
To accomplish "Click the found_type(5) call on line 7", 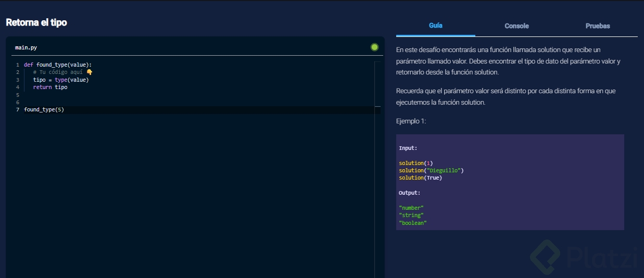I will click(44, 110).
